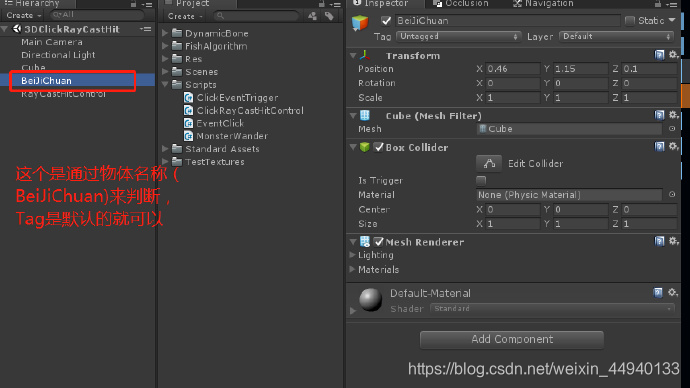Viewport: 690px width, 388px height.
Task: Collapse the Scripts folder
Action: [x=165, y=84]
